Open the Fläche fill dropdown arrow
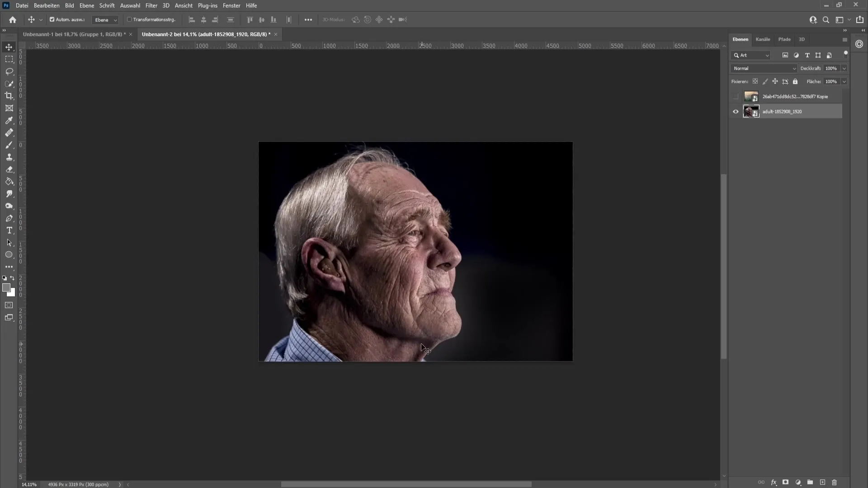Screen dimensions: 868x488 pyautogui.click(x=844, y=81)
